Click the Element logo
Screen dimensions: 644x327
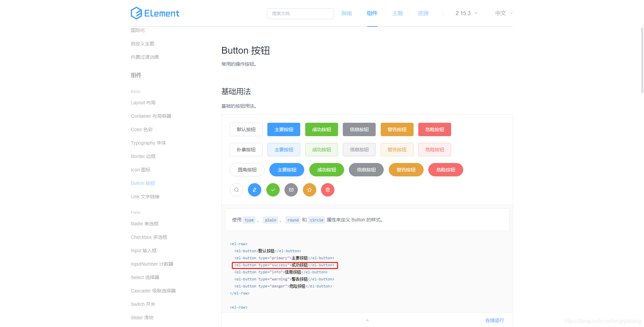point(155,13)
